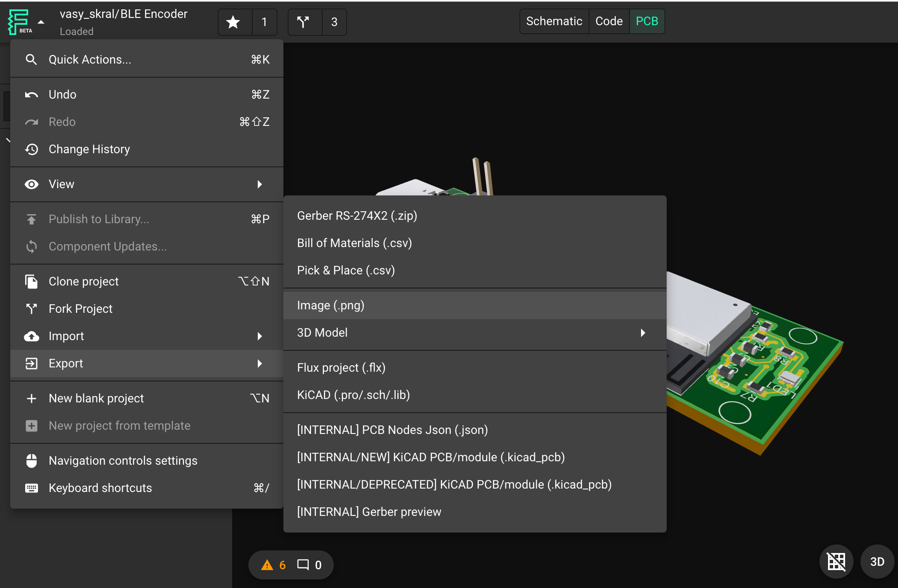Choose Redo from the menu
The image size is (898, 588).
(147, 122)
